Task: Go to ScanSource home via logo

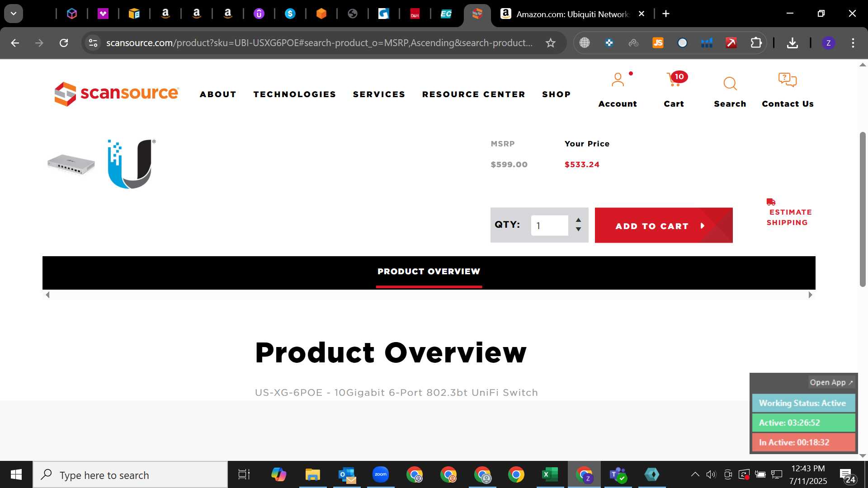Action: coord(117,94)
